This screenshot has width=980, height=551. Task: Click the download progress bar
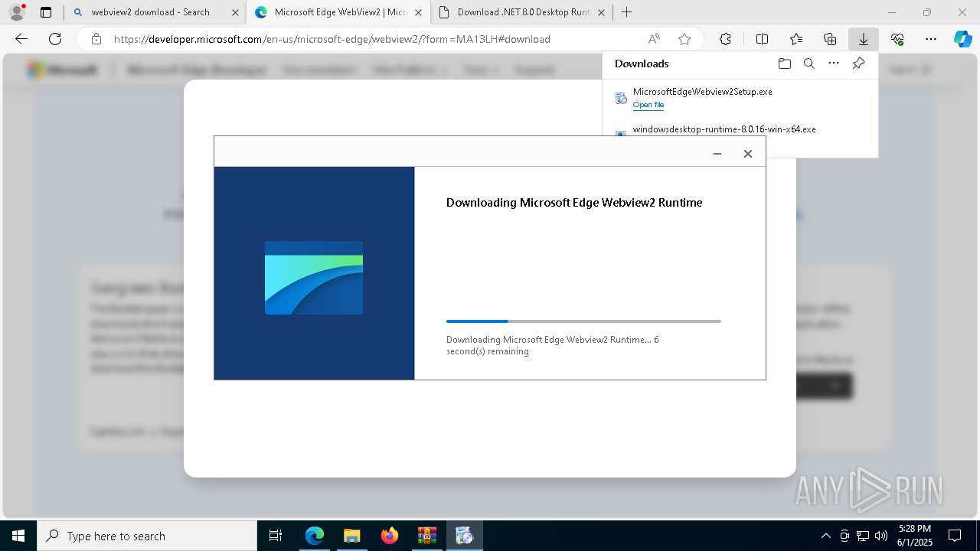[x=583, y=321]
